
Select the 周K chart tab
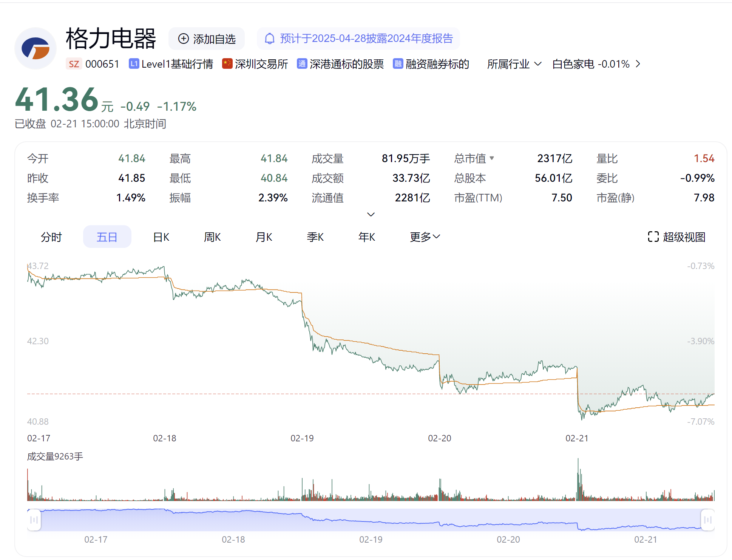(212, 237)
